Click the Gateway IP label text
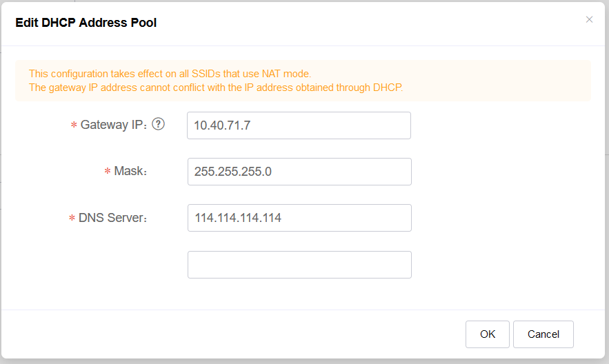Screen dimensions: 609x364 pos(113,125)
